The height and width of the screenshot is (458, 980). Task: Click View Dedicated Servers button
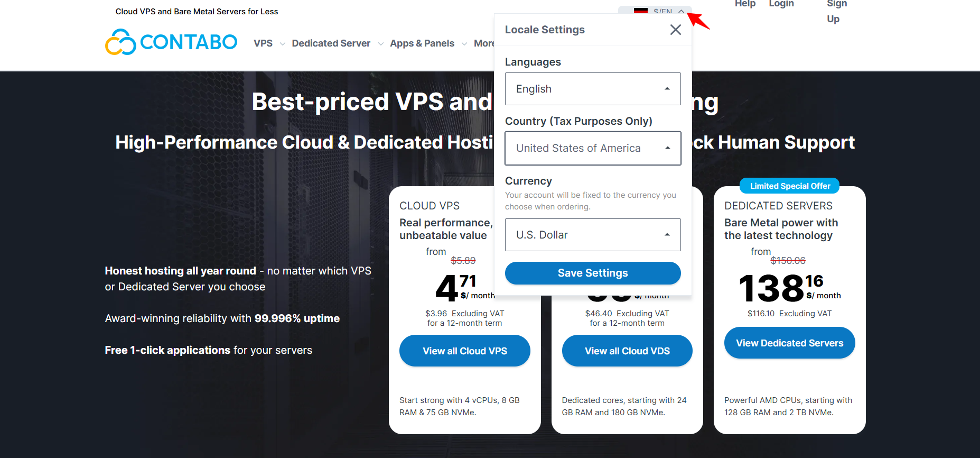click(790, 343)
